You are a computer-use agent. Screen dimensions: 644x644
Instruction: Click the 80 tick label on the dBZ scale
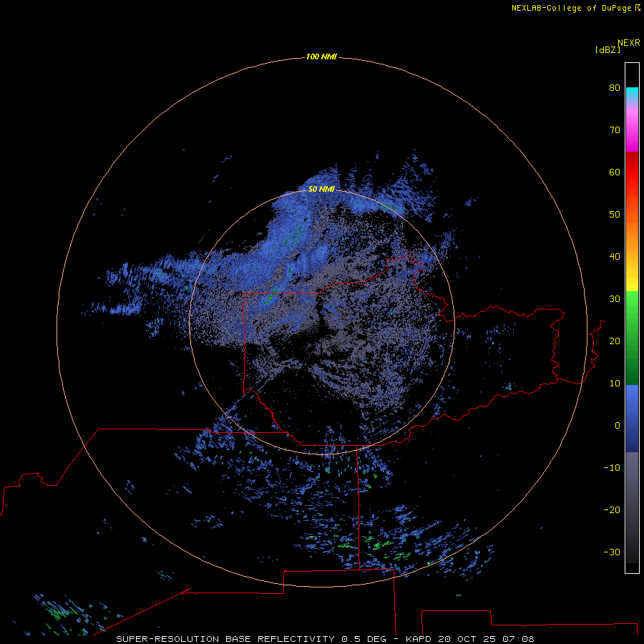pos(615,87)
